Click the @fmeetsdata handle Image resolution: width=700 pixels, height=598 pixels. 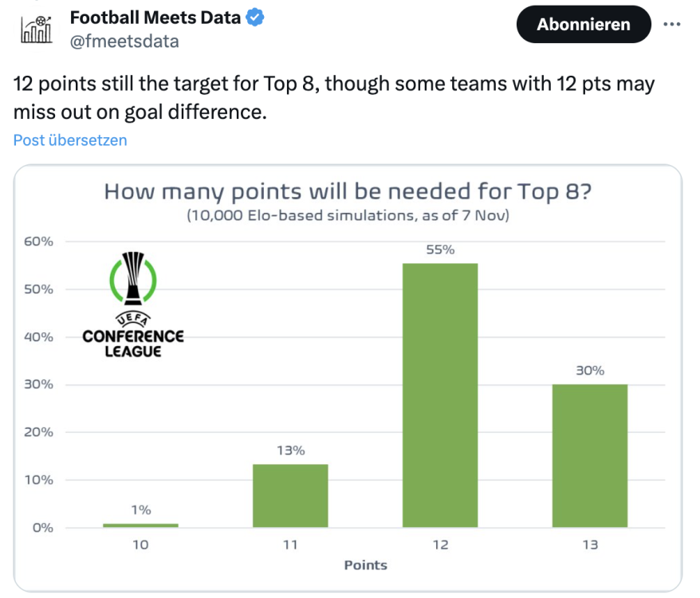pos(124,41)
